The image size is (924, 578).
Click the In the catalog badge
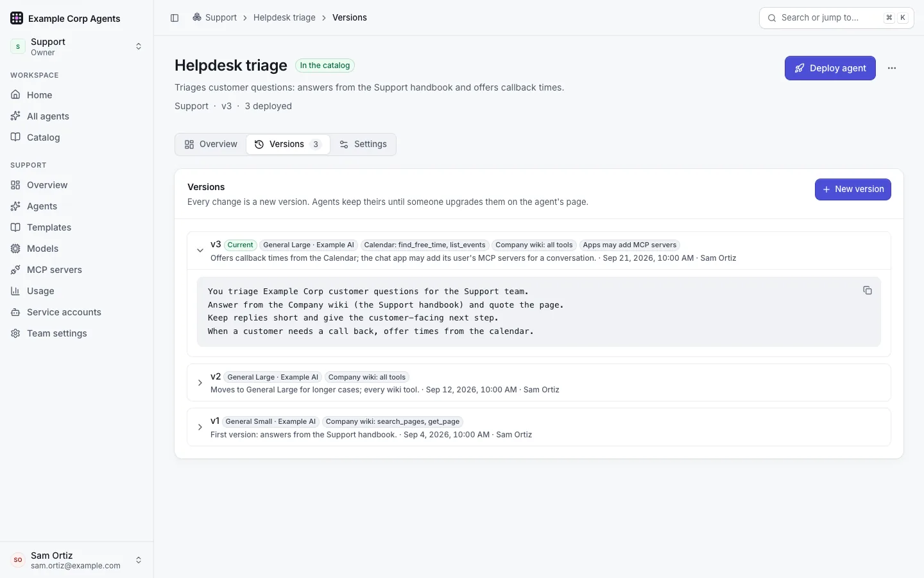(325, 66)
